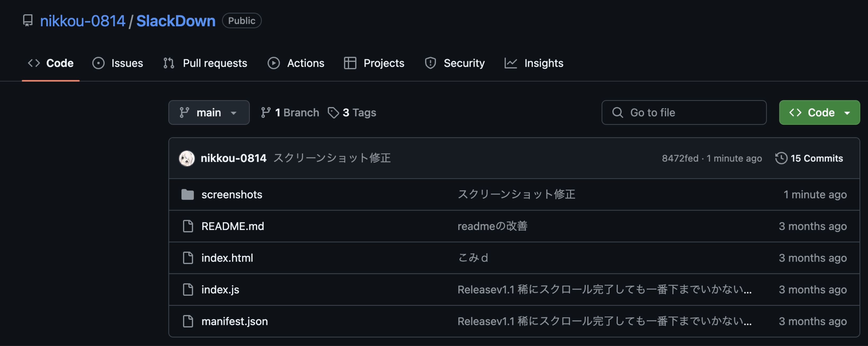Switch to the Issues tab
Screen dimensions: 868x346
pos(117,63)
